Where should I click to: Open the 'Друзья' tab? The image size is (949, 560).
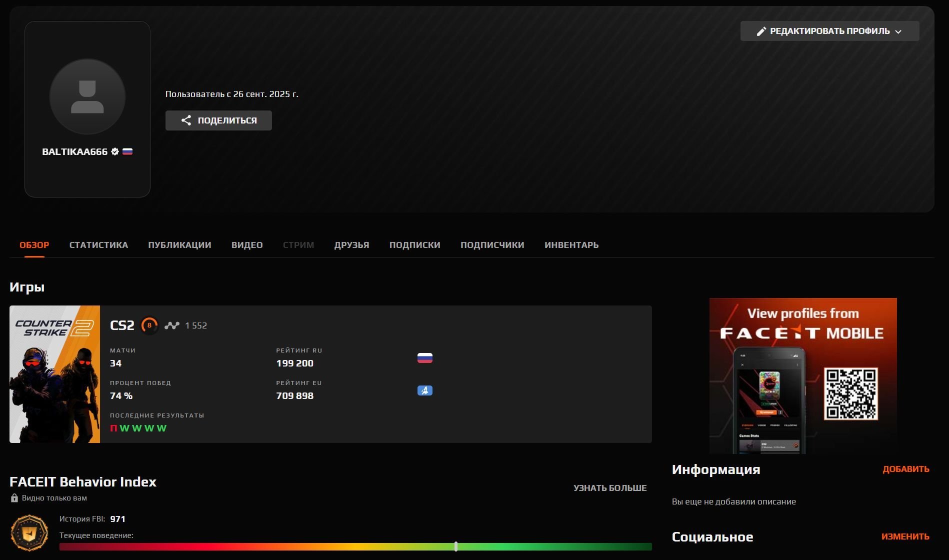tap(351, 245)
